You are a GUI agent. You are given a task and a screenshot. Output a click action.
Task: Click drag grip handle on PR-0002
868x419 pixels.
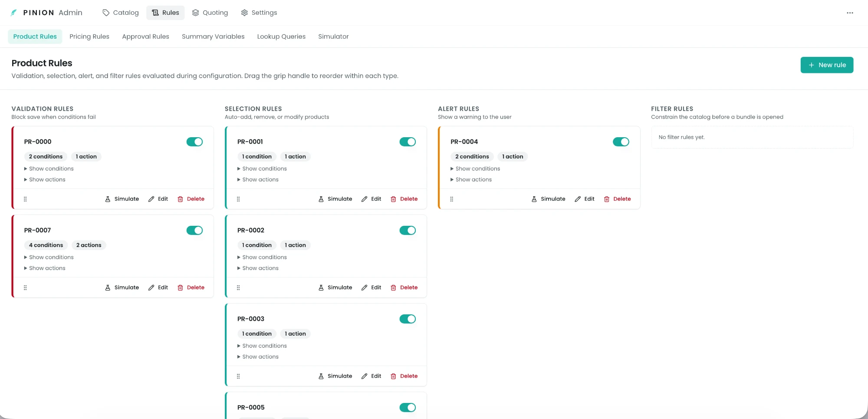click(238, 287)
